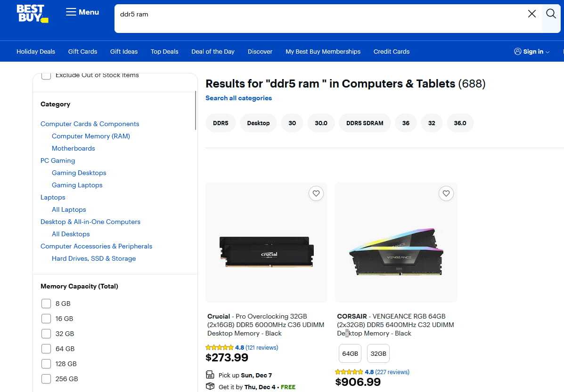Viewport: 564px width, 392px height.
Task: Click Crucial product star rating
Action: point(220,348)
